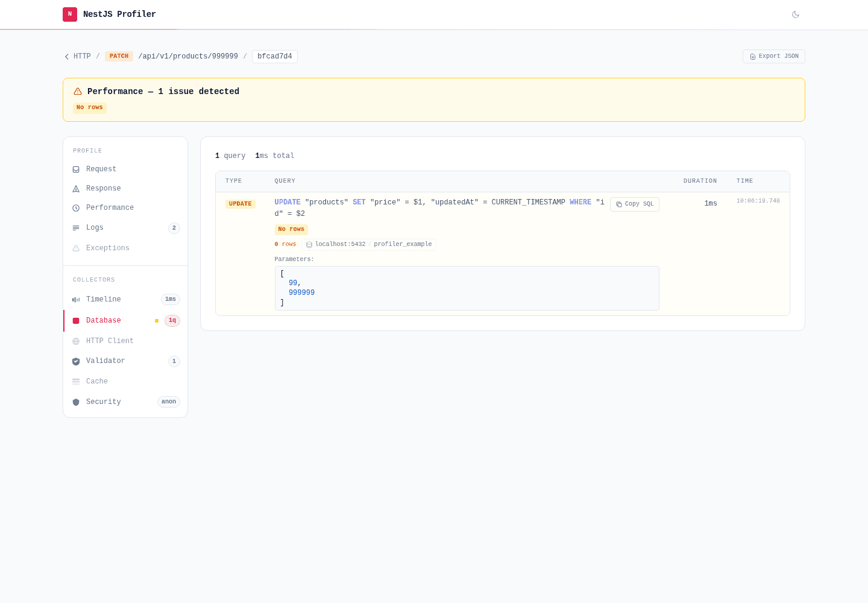The width and height of the screenshot is (868, 603).
Task: Click the Security shield icon
Action: click(76, 402)
